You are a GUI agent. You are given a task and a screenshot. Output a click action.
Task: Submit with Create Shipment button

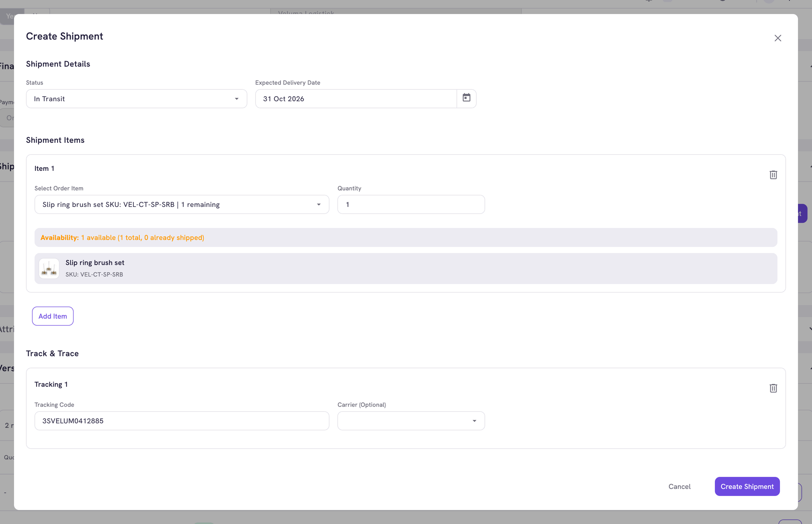pos(747,486)
